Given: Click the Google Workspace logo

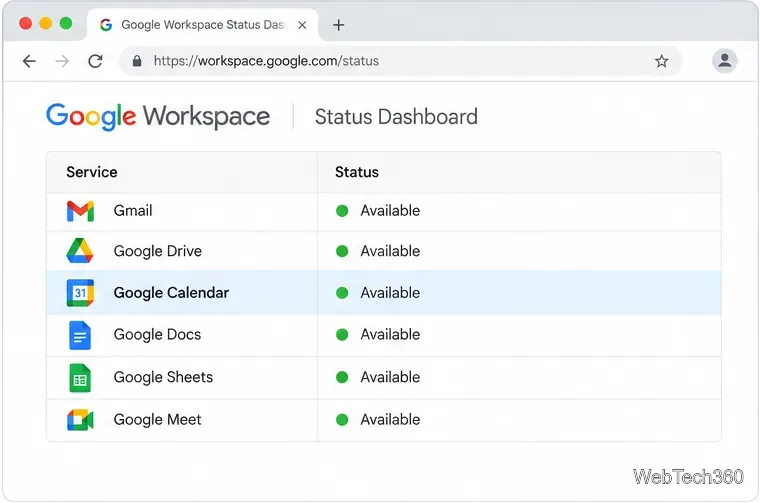Looking at the screenshot, I should (x=158, y=116).
